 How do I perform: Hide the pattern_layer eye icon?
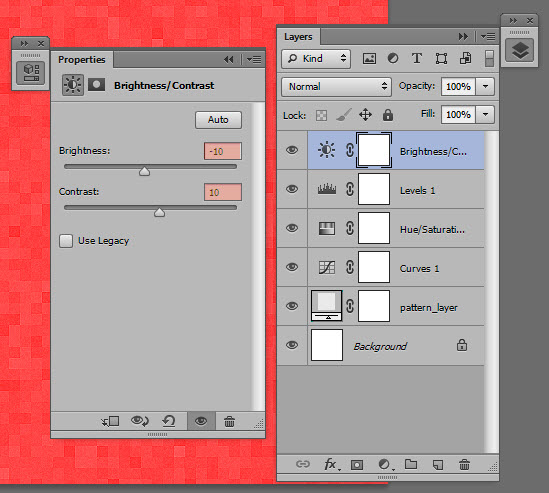[x=292, y=306]
